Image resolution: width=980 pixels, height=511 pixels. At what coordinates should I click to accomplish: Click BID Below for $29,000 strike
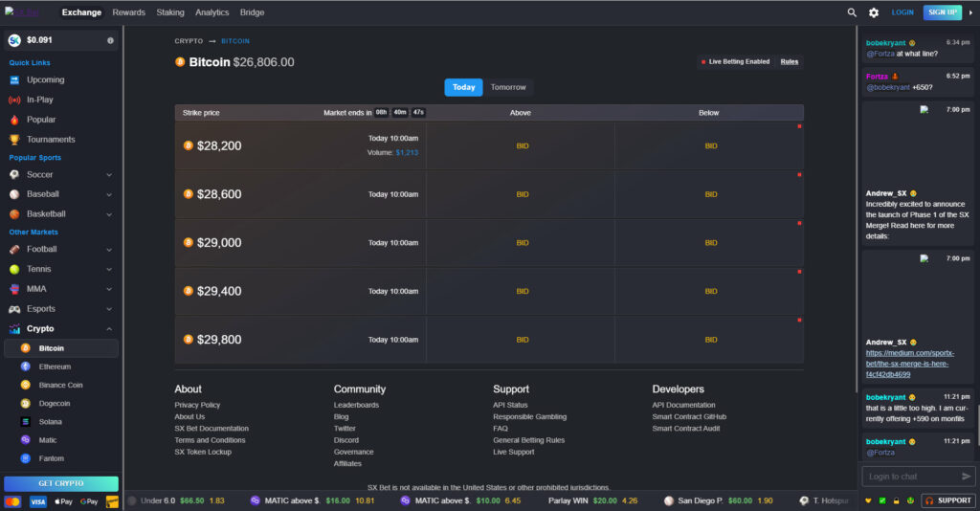711,243
